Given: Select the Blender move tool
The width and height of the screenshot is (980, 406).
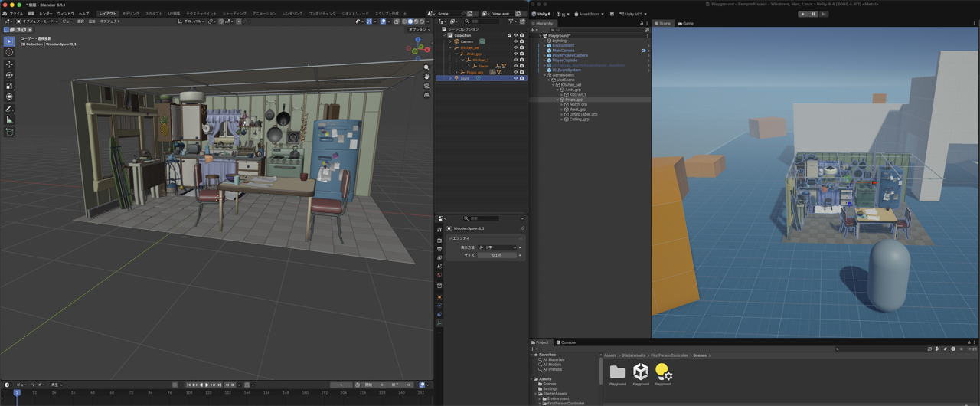Looking at the screenshot, I should coord(9,64).
